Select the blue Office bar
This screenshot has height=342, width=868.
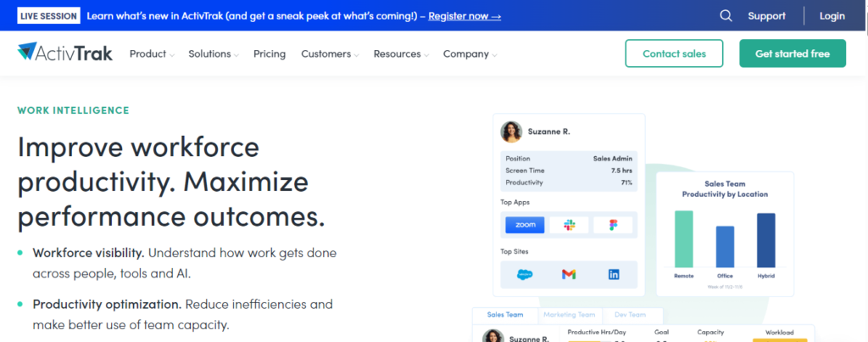(726, 247)
